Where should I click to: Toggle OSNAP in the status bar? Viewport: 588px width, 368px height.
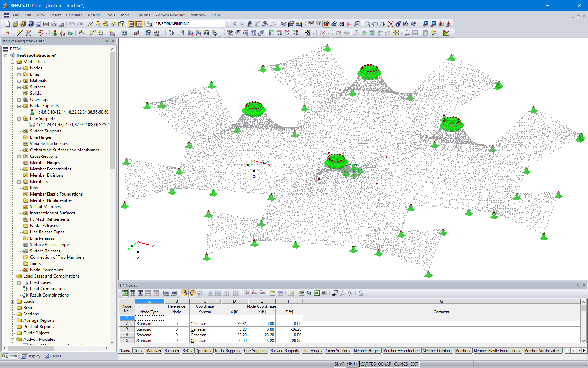(385, 364)
